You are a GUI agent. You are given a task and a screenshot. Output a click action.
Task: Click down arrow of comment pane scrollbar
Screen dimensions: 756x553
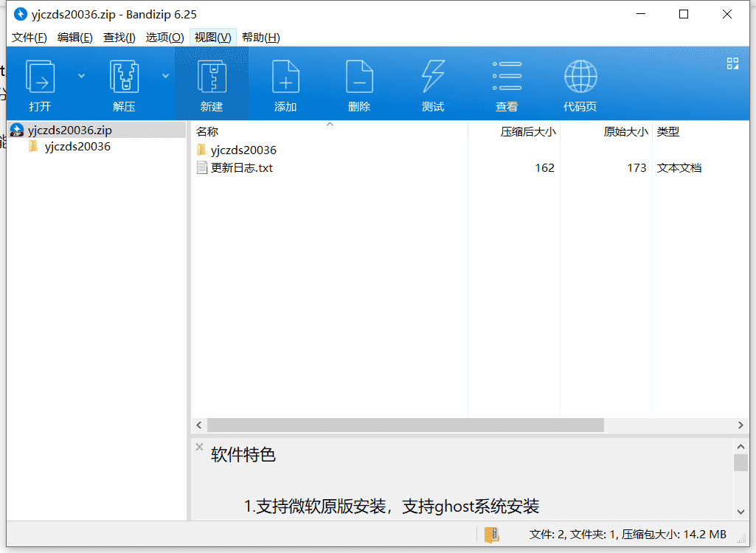point(741,512)
